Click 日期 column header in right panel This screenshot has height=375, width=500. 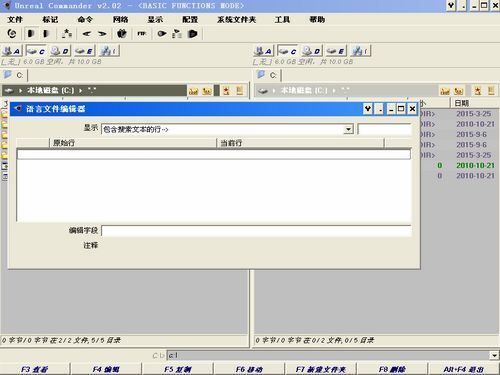tap(475, 103)
